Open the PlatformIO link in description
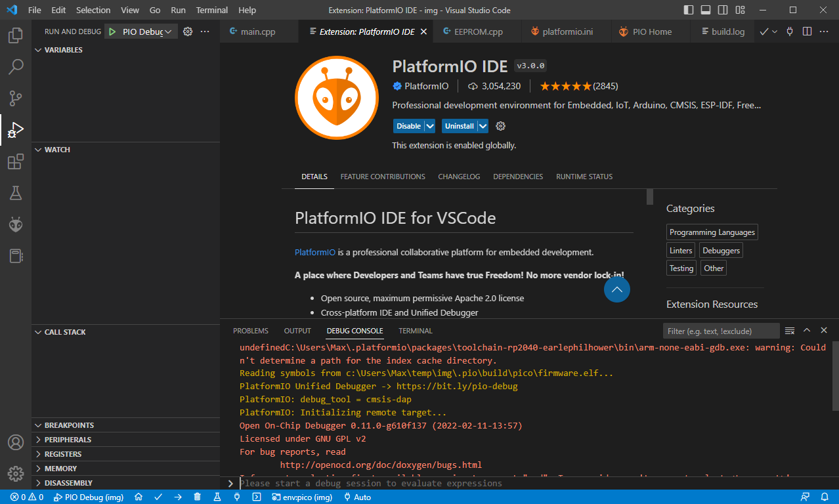 click(x=315, y=252)
